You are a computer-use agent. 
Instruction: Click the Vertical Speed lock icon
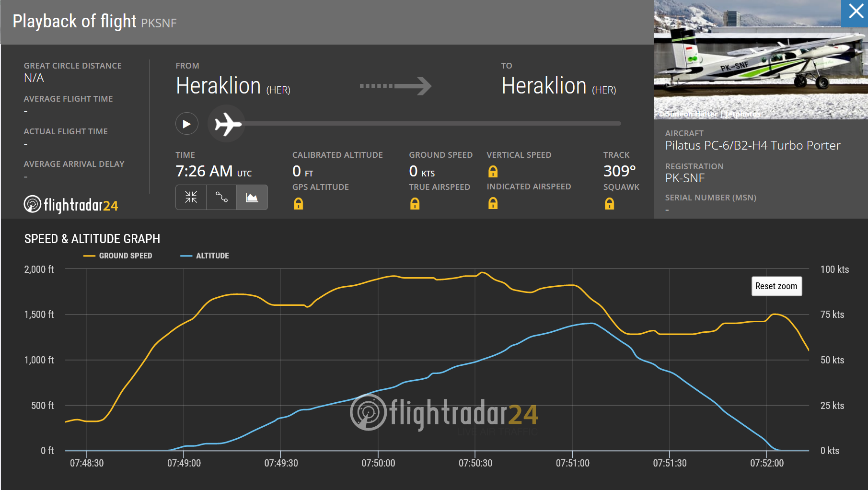pos(493,171)
